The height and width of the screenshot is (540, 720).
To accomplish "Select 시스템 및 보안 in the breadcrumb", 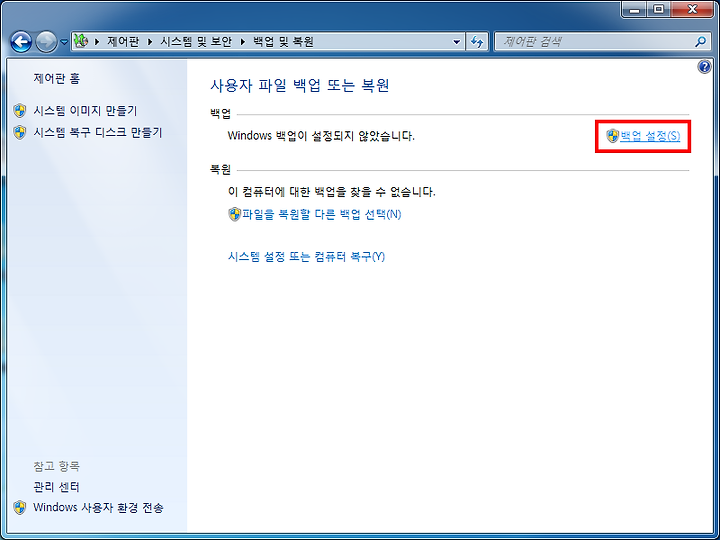I will (196, 42).
